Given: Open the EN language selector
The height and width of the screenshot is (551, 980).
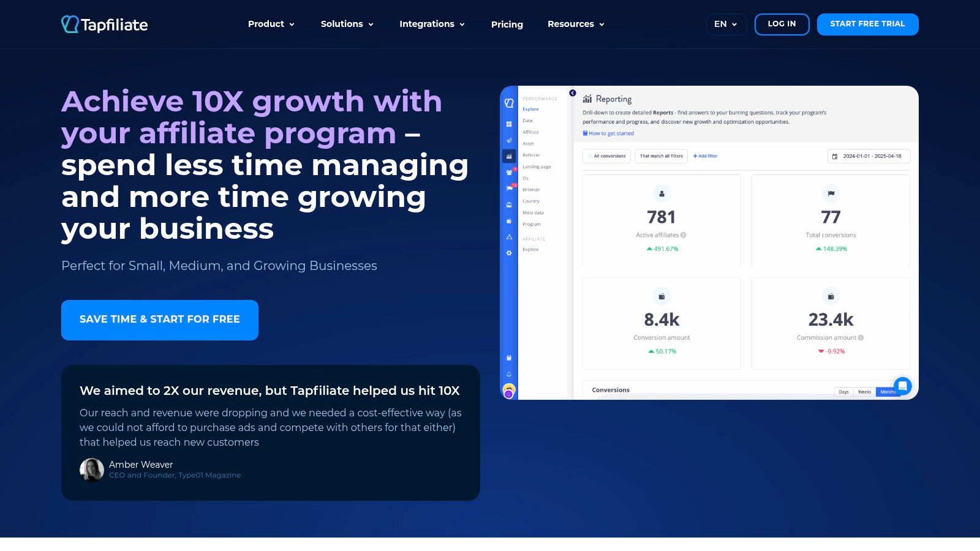Looking at the screenshot, I should pos(726,24).
